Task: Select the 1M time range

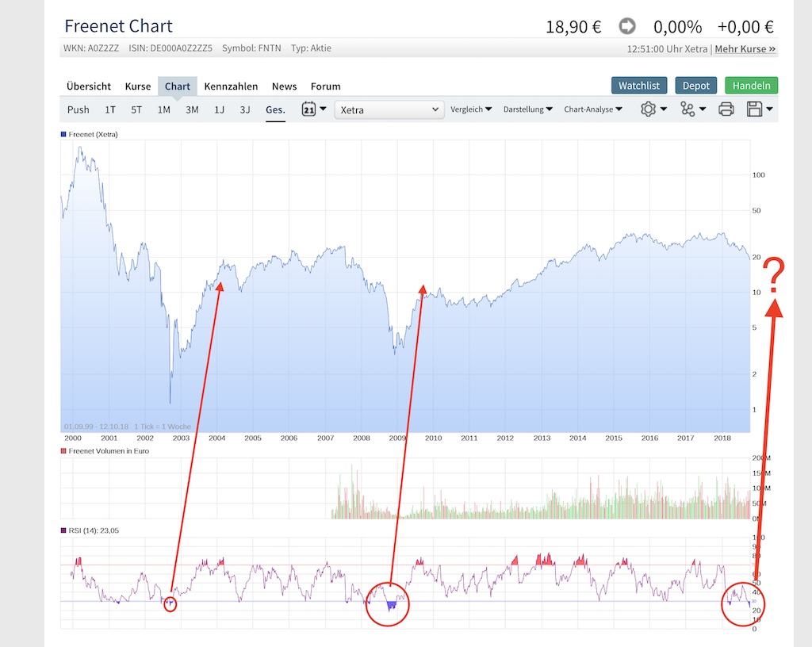Action: click(x=164, y=109)
